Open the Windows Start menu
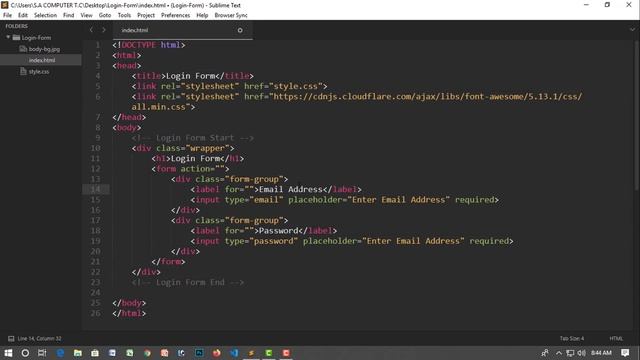The height and width of the screenshot is (360, 640). click(x=8, y=353)
